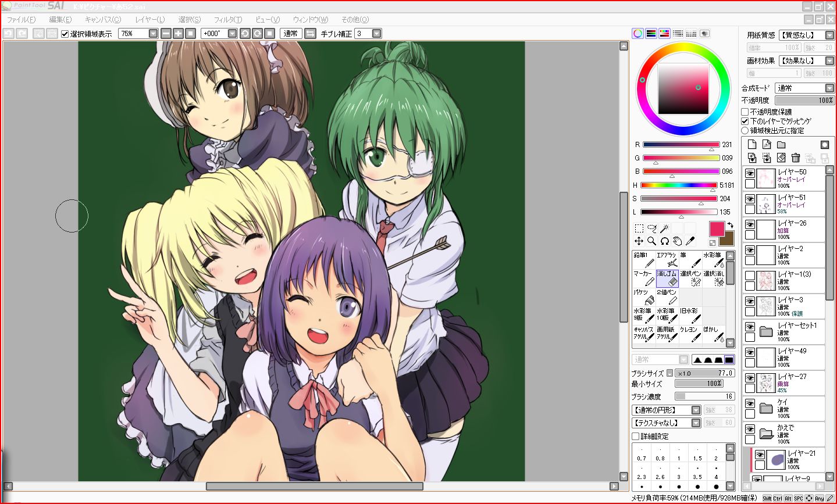Click the pink foreground color swatch
This screenshot has height=504, width=837.
(717, 228)
